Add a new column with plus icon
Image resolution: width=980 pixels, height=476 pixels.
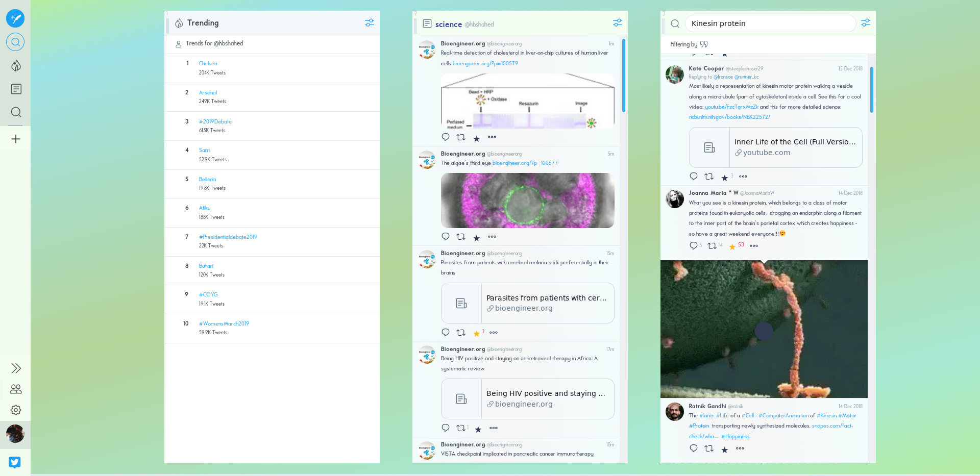[16, 139]
